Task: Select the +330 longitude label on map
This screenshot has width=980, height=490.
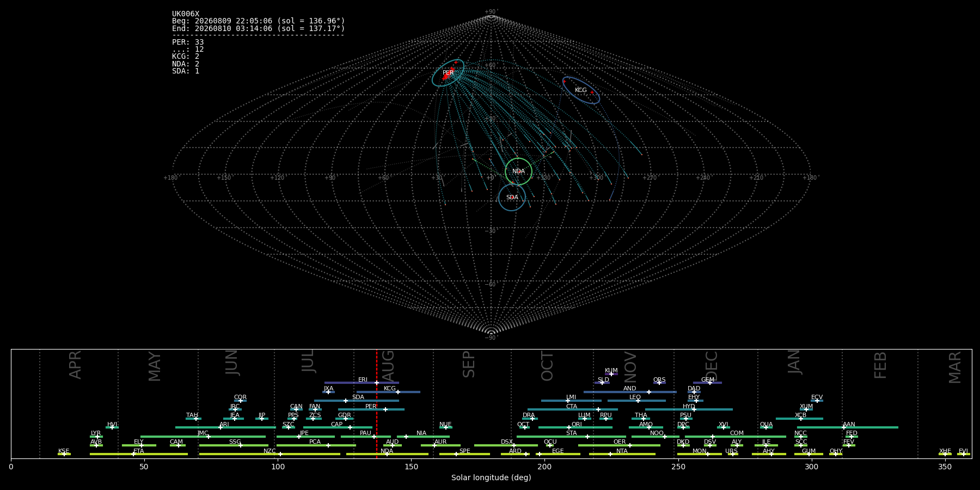Action: [543, 177]
